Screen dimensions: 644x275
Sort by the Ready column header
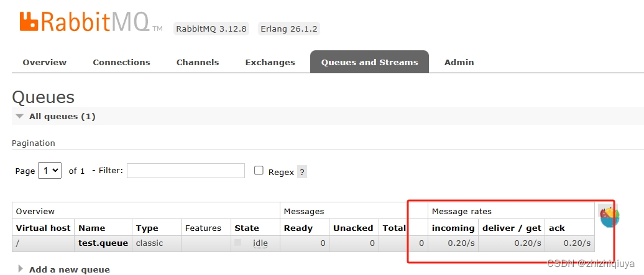pos(298,228)
